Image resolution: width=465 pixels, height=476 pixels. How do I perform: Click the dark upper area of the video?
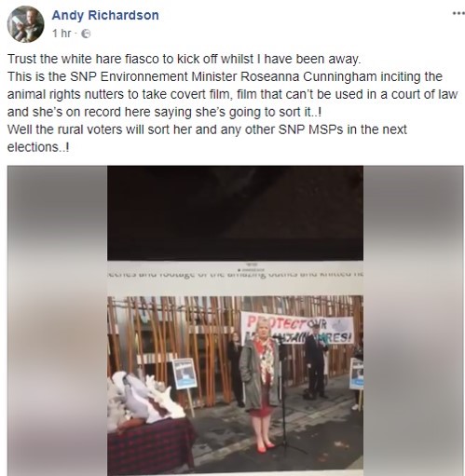click(x=235, y=213)
